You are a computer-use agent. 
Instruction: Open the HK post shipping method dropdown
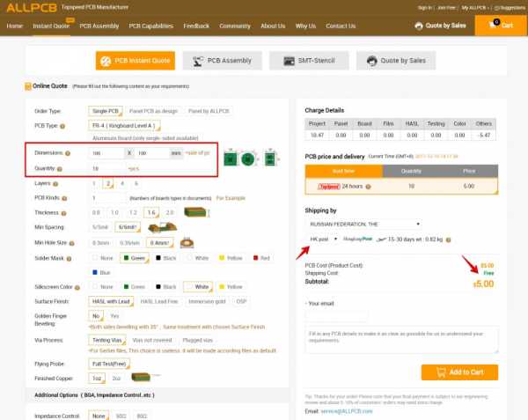click(323, 239)
